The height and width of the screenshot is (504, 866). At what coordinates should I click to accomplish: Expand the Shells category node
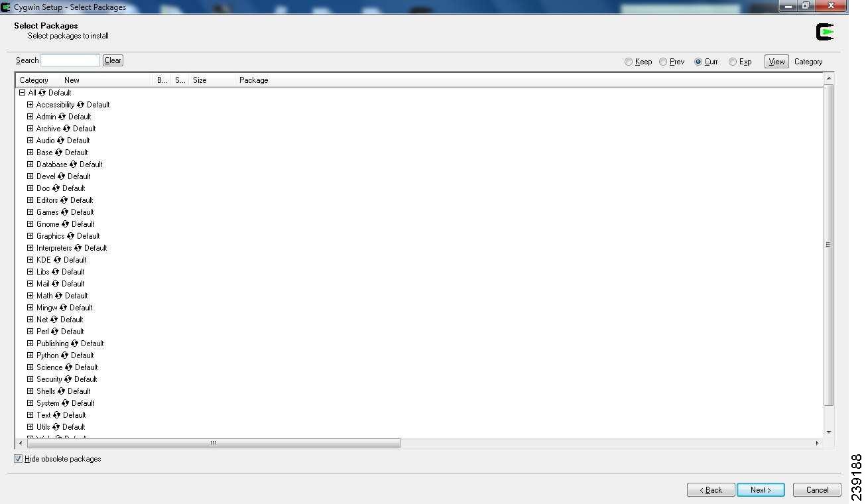click(30, 391)
